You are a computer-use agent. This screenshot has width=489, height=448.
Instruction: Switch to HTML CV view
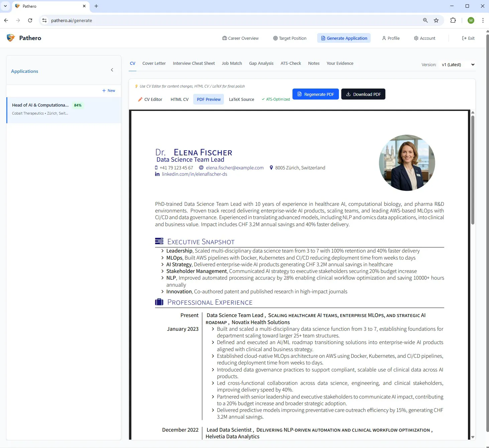(179, 100)
